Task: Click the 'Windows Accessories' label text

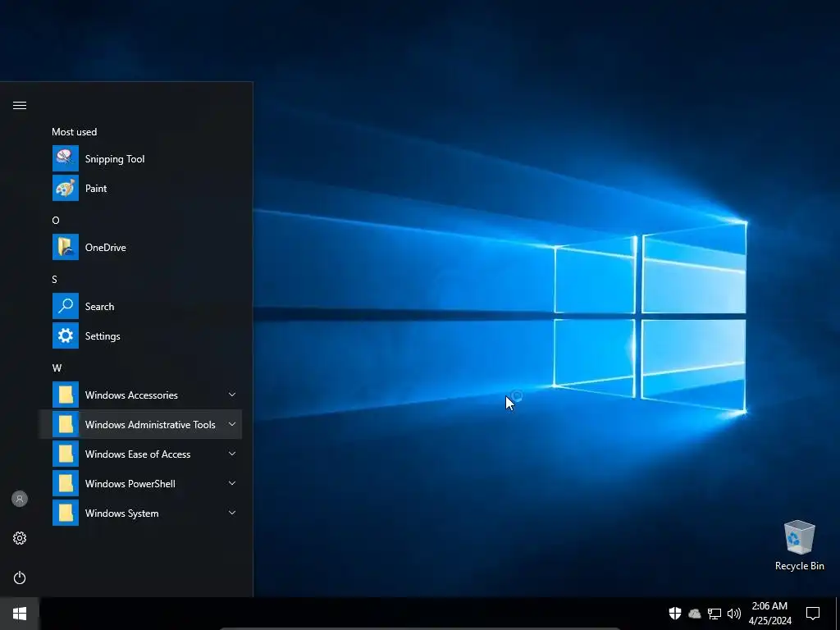Action: [131, 395]
